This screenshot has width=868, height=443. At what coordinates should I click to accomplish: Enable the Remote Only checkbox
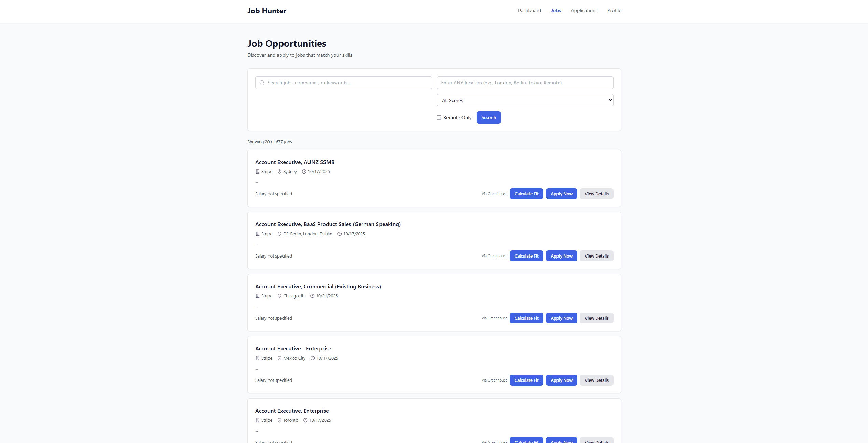[x=439, y=117]
